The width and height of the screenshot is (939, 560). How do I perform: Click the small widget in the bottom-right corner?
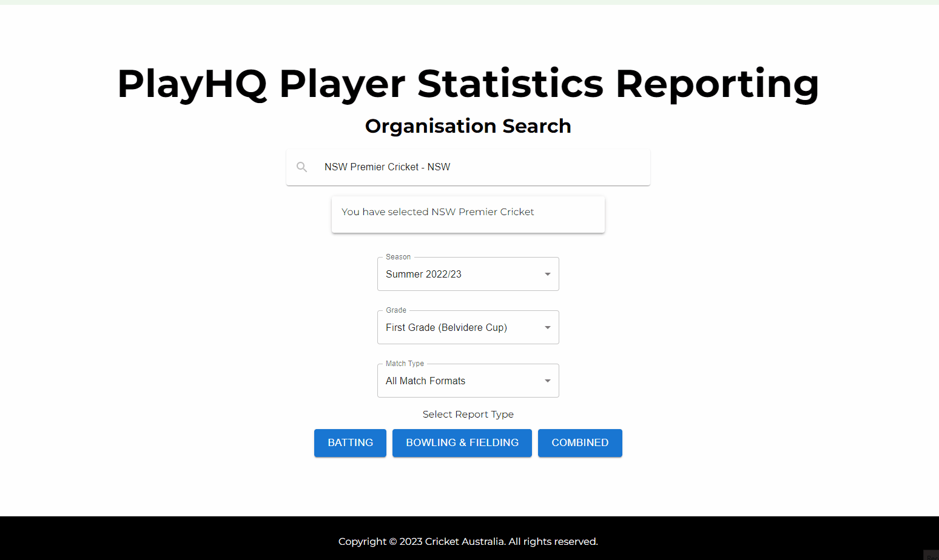click(931, 555)
